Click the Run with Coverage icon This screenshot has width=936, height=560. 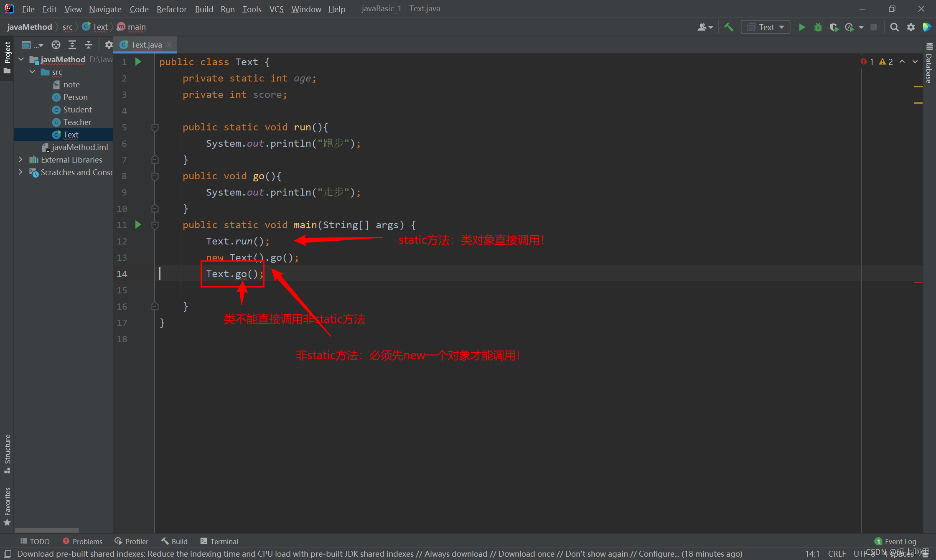click(x=834, y=27)
